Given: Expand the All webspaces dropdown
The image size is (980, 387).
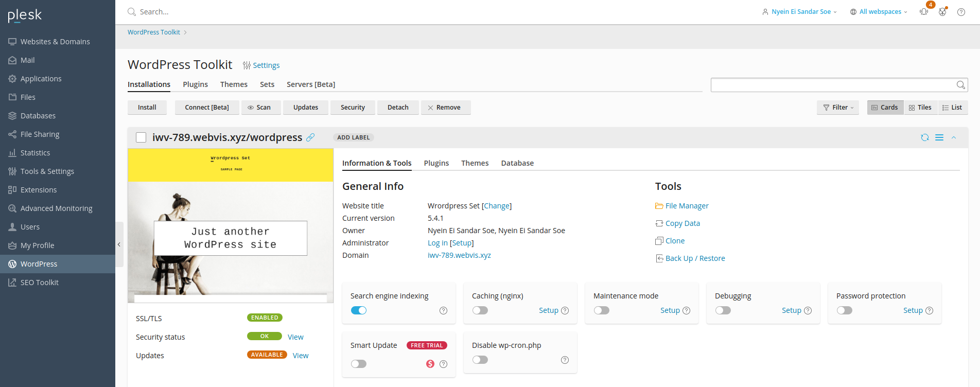Looking at the screenshot, I should pyautogui.click(x=879, y=12).
